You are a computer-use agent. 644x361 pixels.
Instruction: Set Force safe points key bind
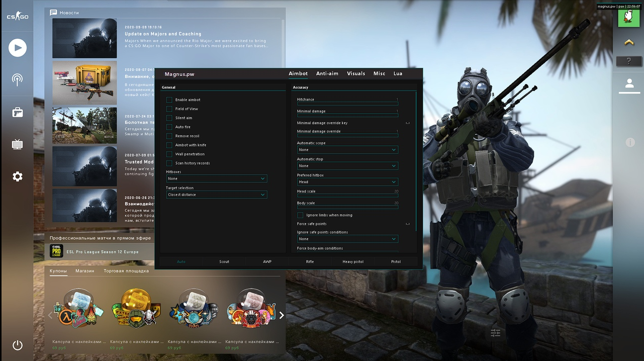point(408,224)
